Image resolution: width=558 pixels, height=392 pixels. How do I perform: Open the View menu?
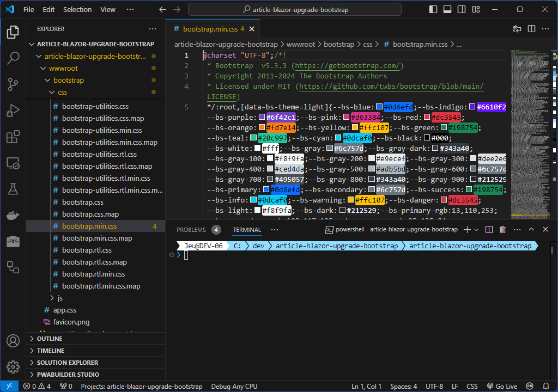tap(108, 10)
